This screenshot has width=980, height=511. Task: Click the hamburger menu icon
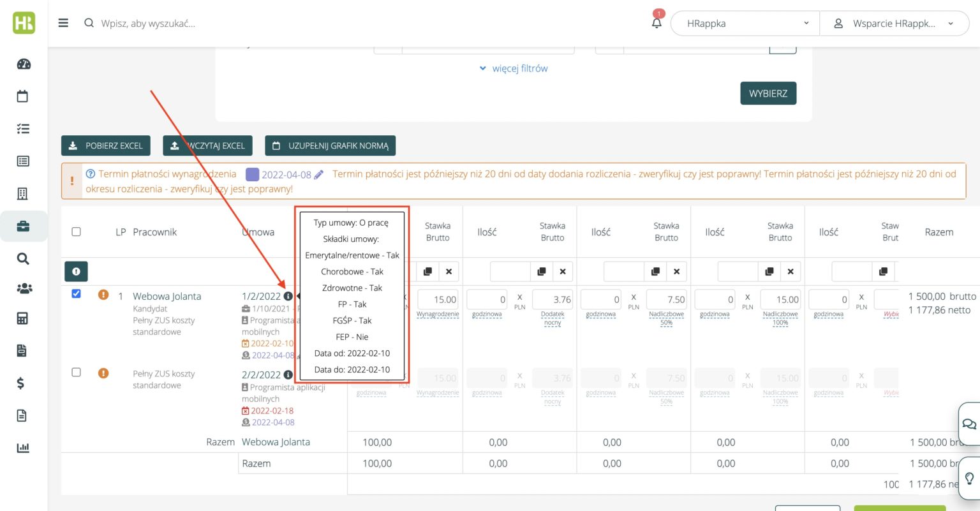point(63,23)
